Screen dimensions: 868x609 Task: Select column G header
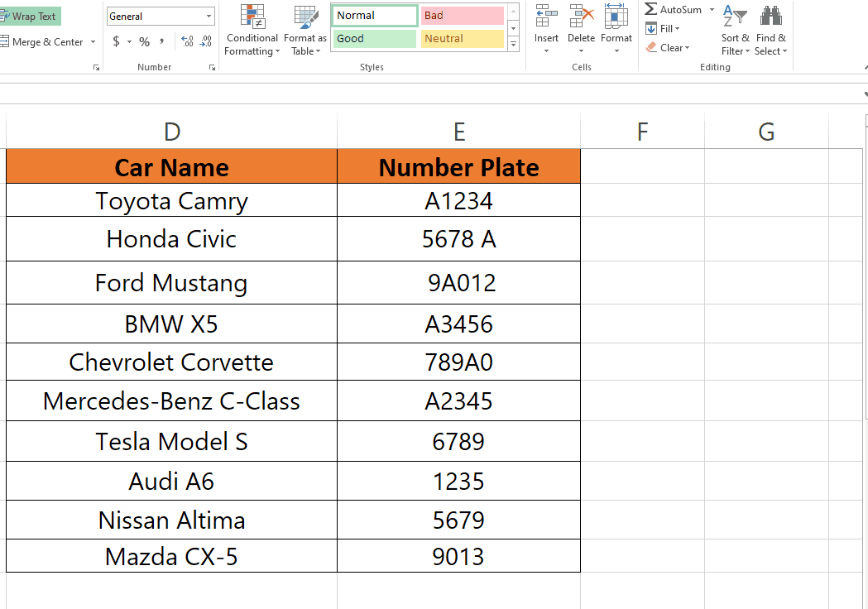pyautogui.click(x=766, y=132)
